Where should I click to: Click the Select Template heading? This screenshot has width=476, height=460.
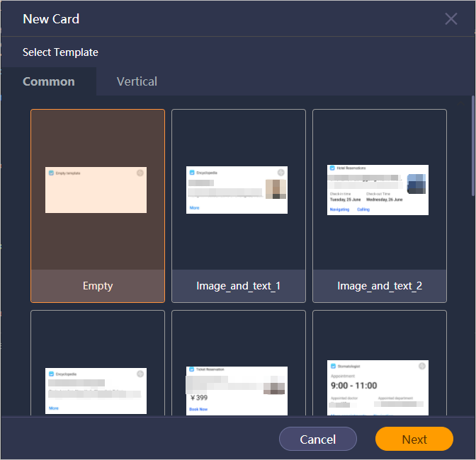click(60, 52)
